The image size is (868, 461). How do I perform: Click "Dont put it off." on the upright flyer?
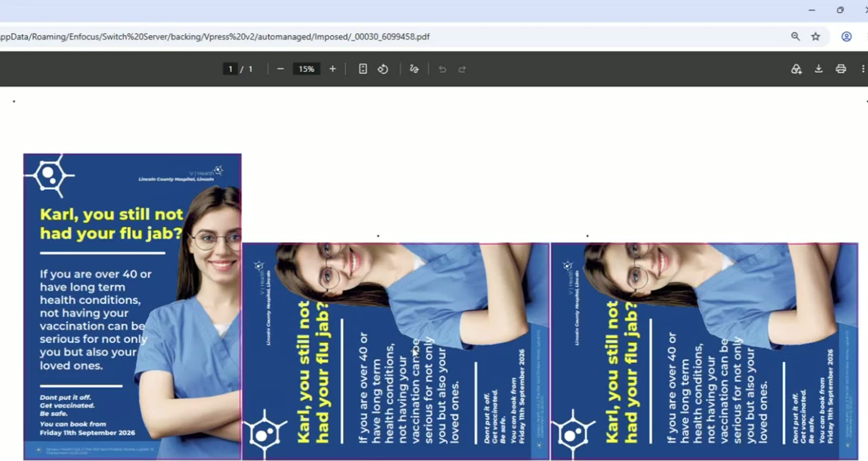(65, 398)
